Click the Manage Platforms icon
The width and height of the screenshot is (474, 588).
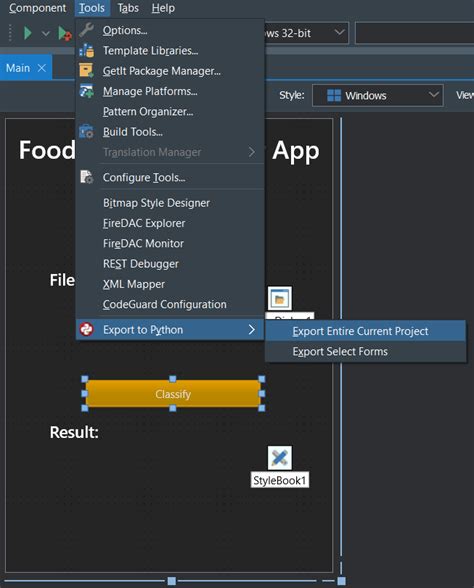point(87,91)
